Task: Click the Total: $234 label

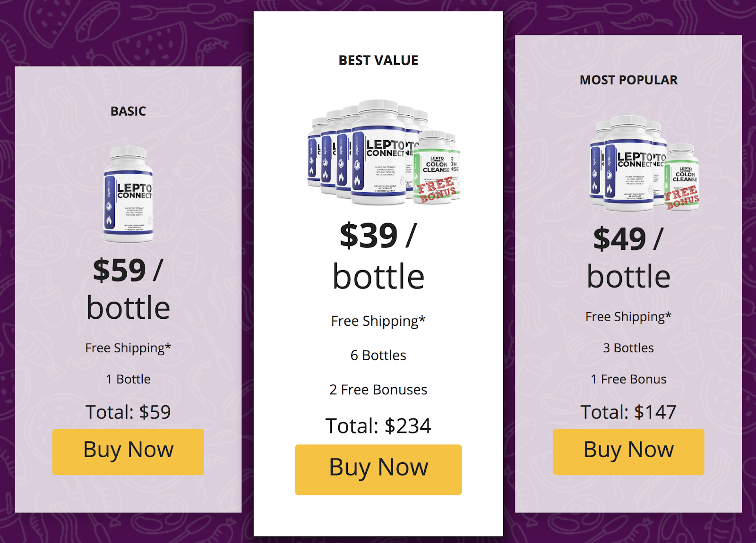Action: click(378, 426)
